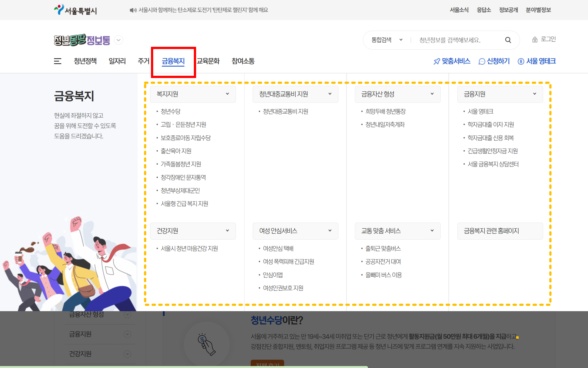Open the 일자리 menu item
This screenshot has width=588, height=368.
coord(117,61)
